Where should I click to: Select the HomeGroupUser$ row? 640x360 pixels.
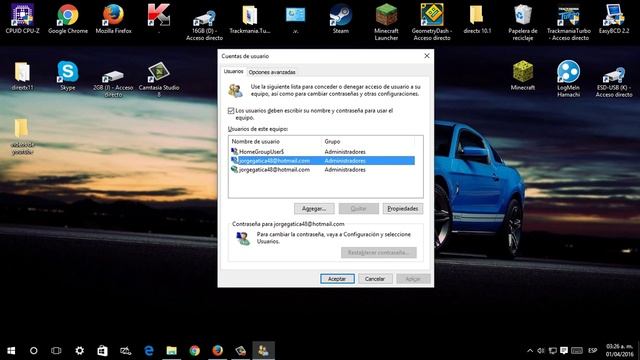point(322,151)
